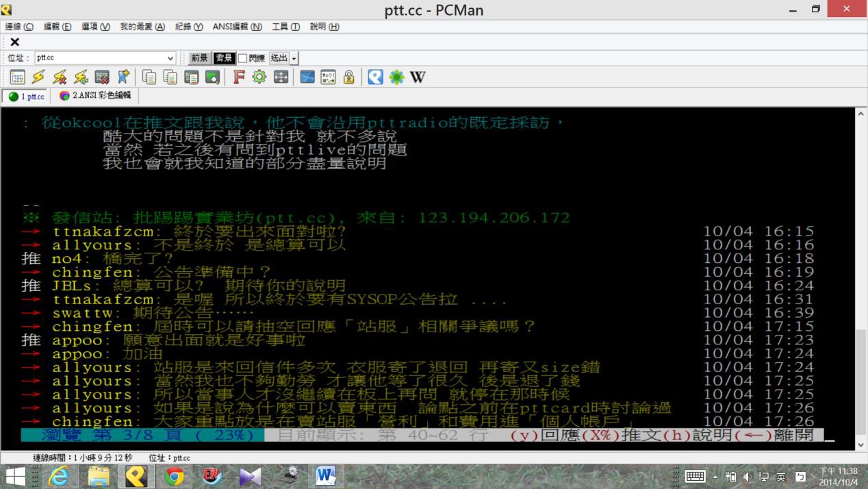Click the yellow padlock toolbar icon
868x489 pixels.
click(349, 77)
